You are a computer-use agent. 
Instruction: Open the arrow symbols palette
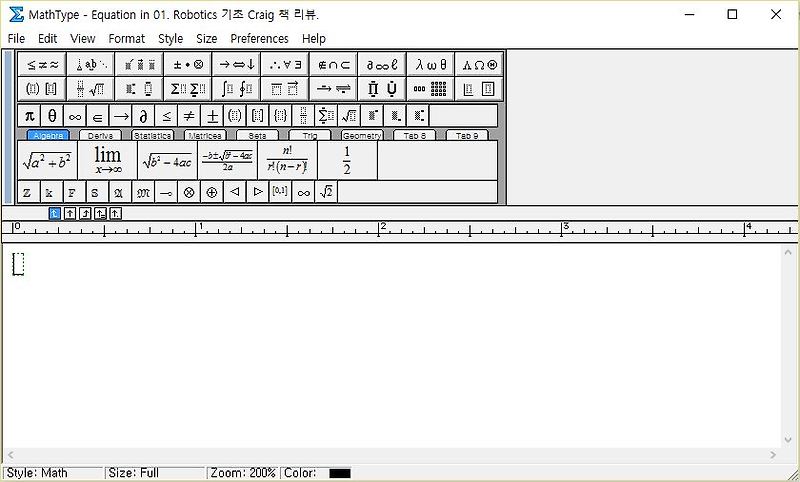pos(236,65)
